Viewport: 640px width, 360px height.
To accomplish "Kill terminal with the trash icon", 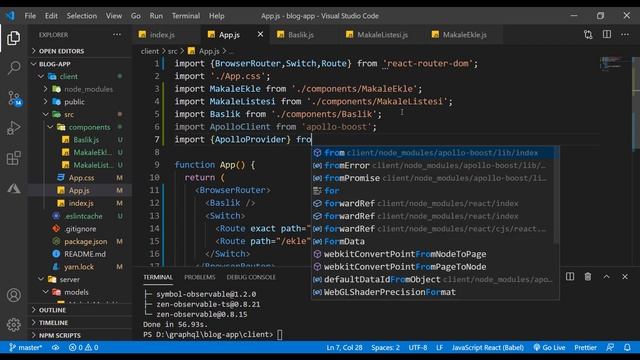I will 588,277.
